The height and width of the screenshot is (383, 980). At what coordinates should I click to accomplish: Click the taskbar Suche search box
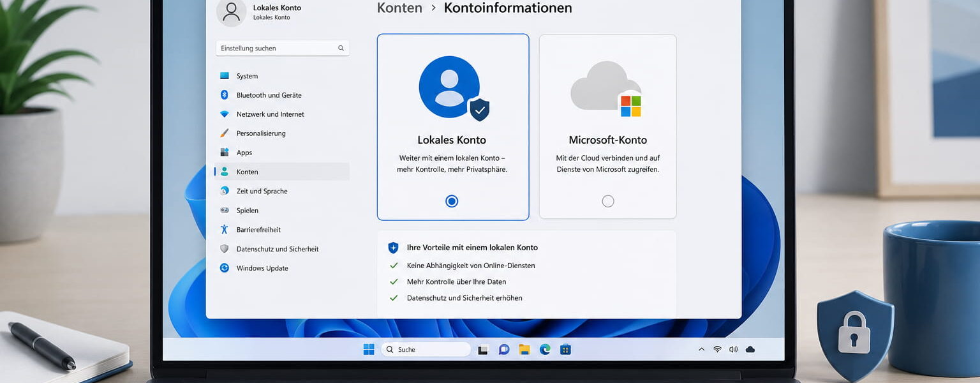click(x=426, y=349)
